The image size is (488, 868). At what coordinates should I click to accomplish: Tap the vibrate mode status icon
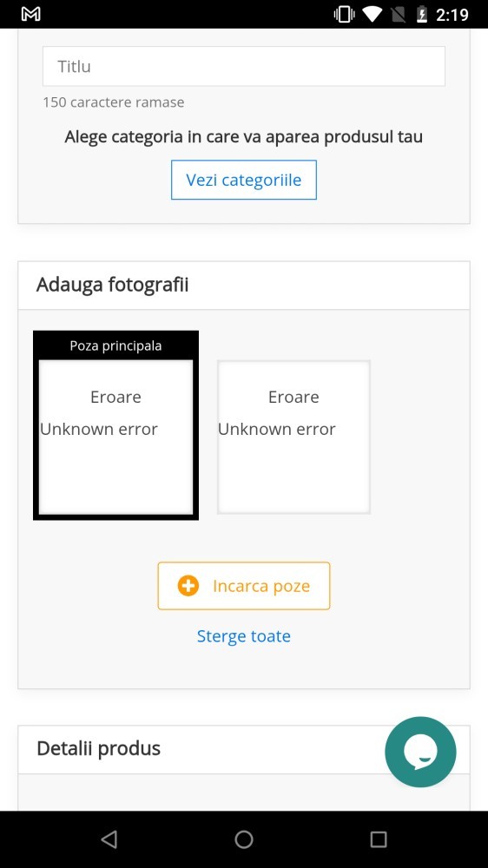click(x=344, y=15)
